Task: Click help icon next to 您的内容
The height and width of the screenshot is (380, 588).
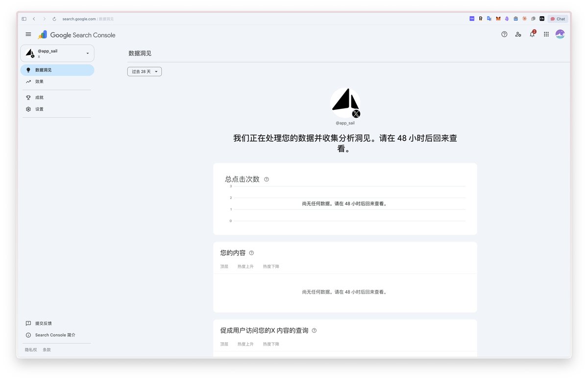Action: (x=251, y=253)
